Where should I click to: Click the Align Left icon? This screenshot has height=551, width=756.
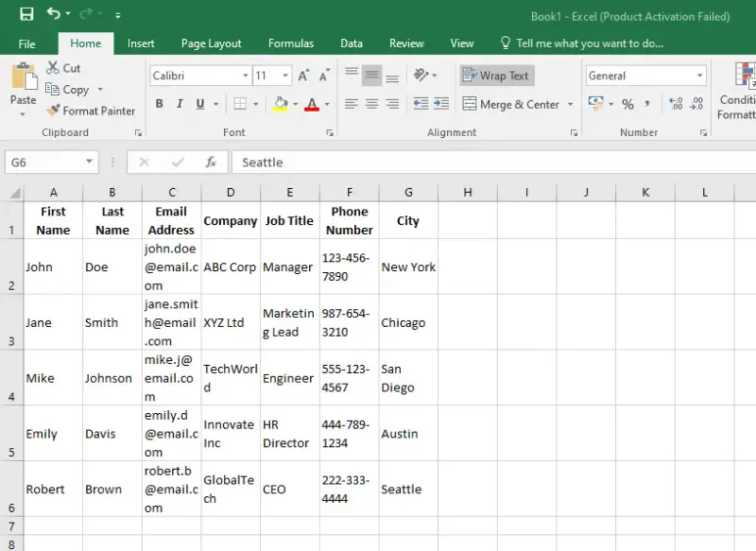352,104
